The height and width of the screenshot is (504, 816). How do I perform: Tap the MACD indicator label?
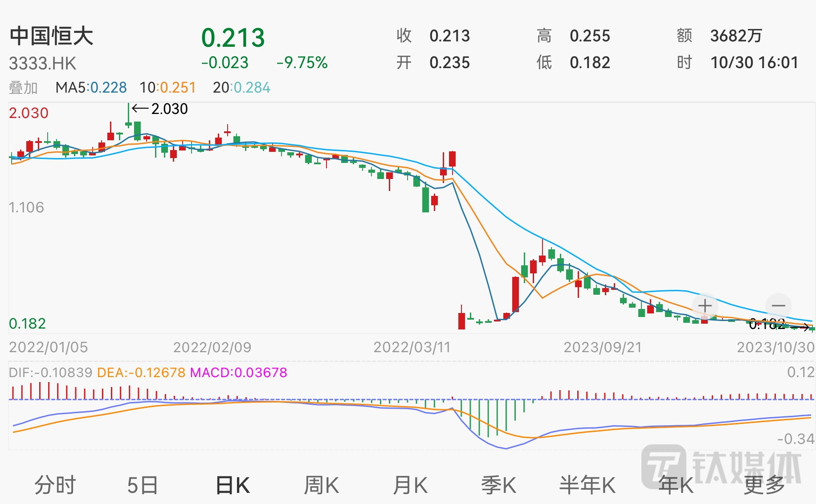click(238, 372)
